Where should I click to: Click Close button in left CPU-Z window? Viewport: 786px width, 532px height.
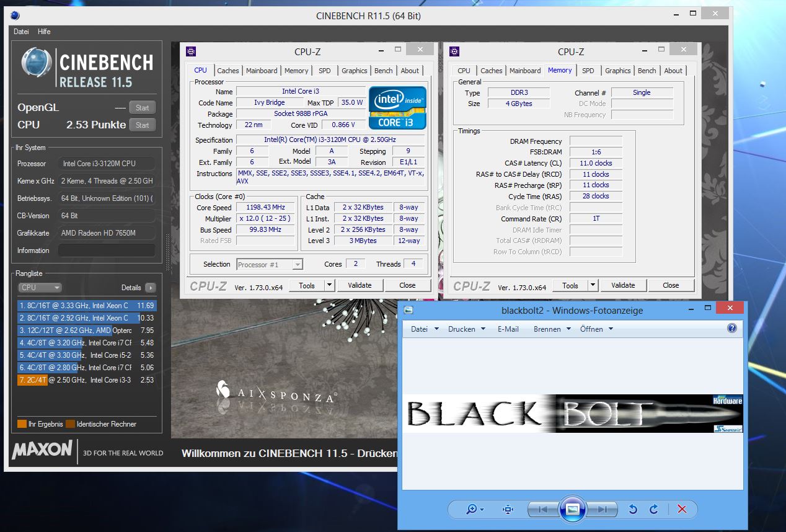click(x=407, y=285)
